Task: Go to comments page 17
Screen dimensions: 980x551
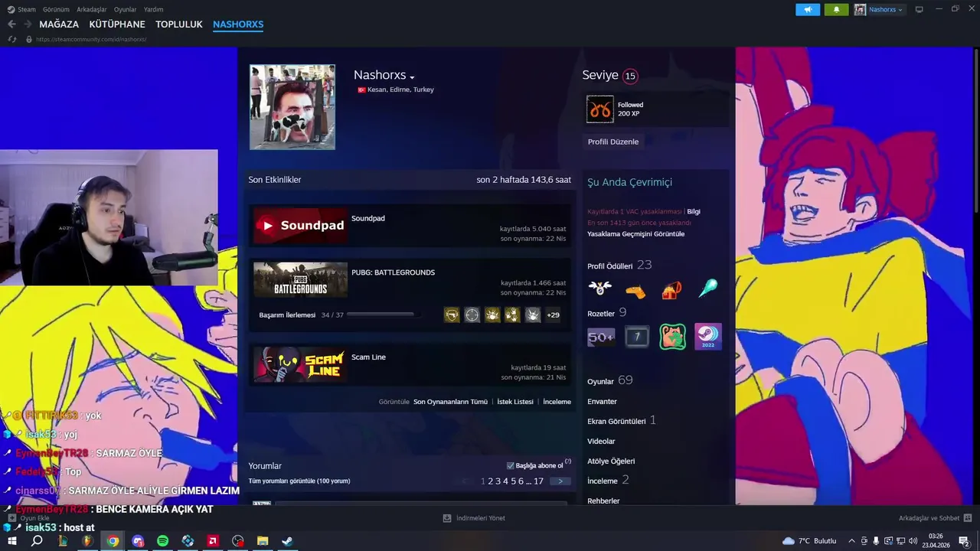Action: click(538, 481)
